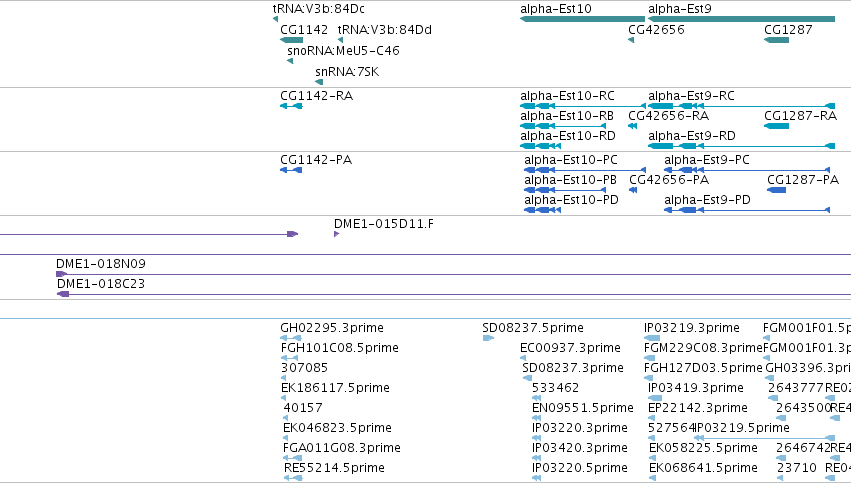Select tRNA:V3b:84Dd gene feature
This screenshot has width=851, height=483.
click(340, 40)
